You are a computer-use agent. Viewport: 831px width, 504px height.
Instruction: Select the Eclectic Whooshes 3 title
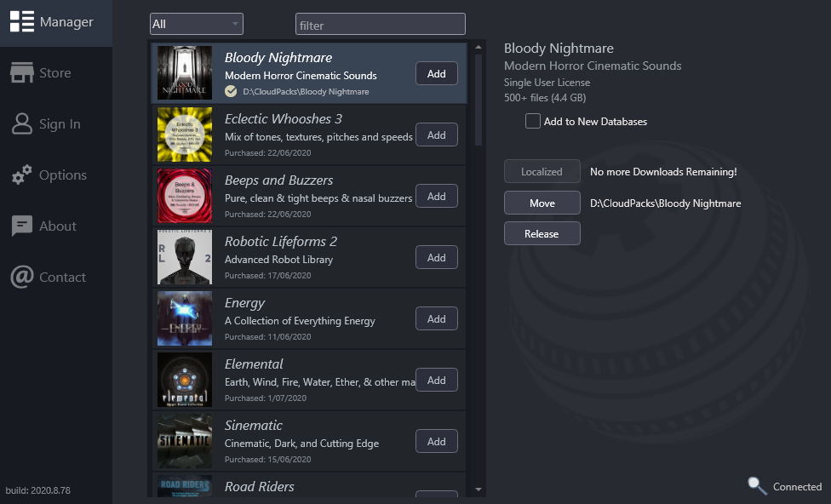(x=283, y=118)
